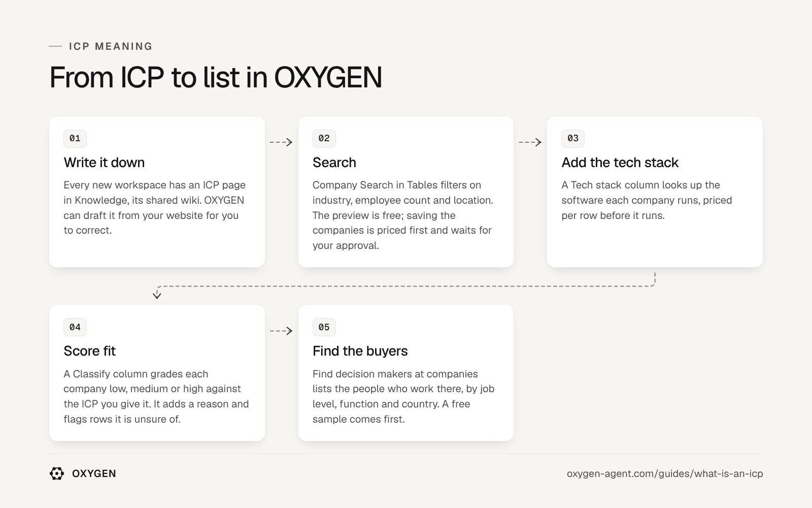Select the 'Score fit' card heading
812x508 pixels.
click(x=90, y=351)
